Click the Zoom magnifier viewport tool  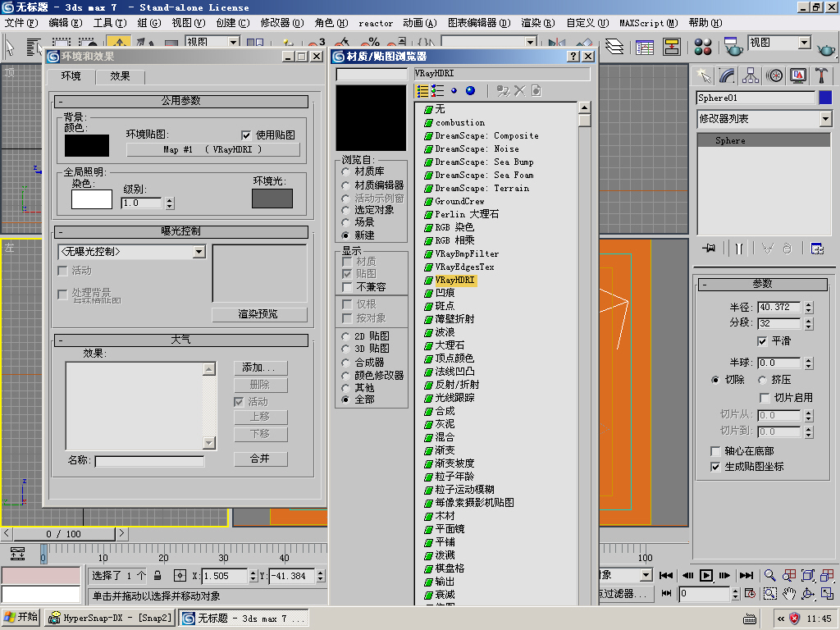(x=769, y=575)
